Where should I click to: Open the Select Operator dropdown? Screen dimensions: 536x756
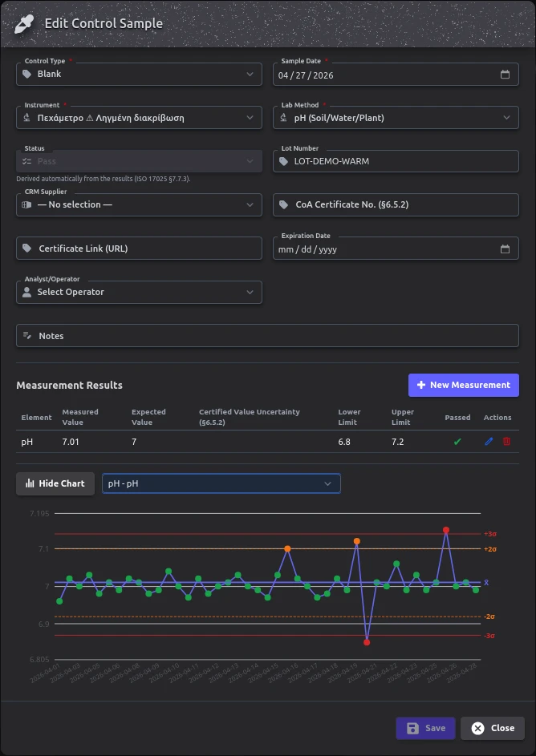(139, 292)
